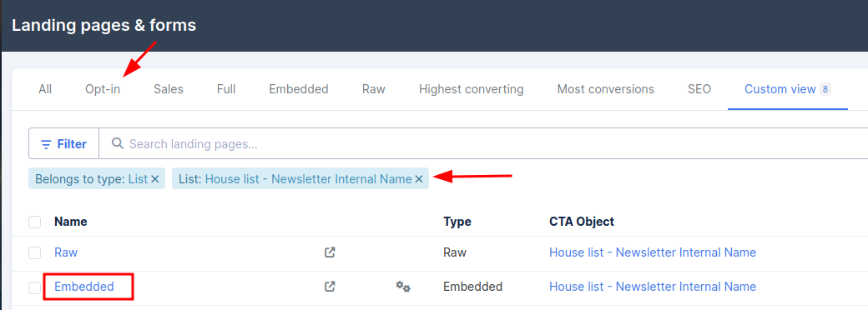
Task: Open the Filter dropdown button
Action: click(63, 144)
